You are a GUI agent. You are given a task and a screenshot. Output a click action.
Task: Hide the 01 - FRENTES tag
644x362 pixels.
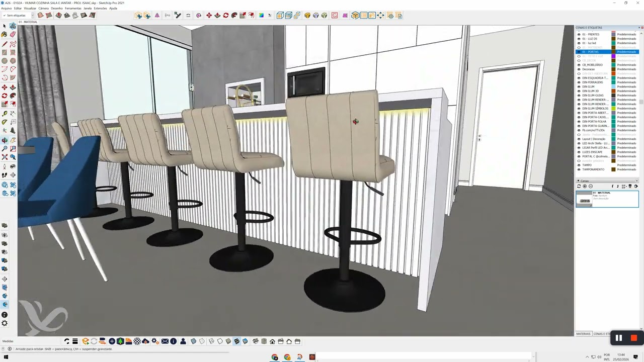pos(579,34)
